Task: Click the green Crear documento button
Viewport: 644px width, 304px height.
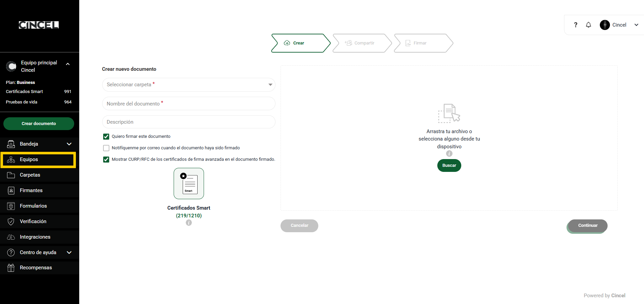Action: (39, 124)
